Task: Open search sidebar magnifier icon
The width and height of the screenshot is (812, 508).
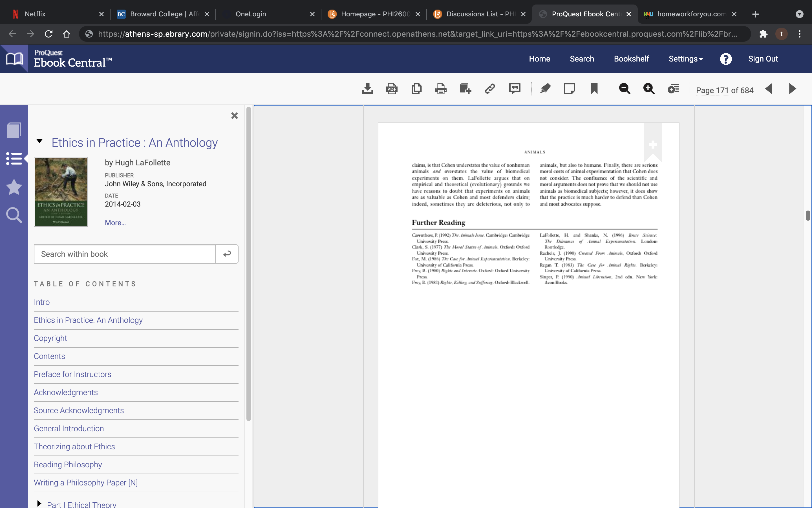Action: [x=14, y=215]
